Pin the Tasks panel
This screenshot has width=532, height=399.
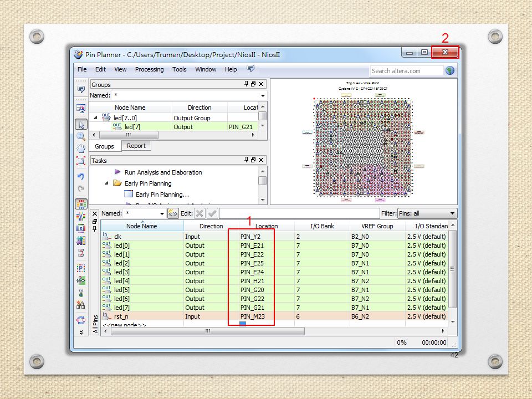[246, 160]
